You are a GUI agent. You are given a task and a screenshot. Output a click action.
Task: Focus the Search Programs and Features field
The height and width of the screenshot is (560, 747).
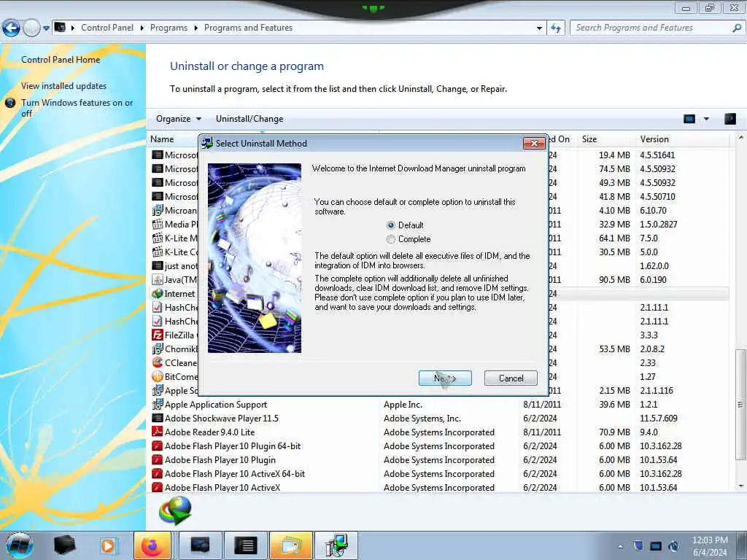[x=650, y=28]
